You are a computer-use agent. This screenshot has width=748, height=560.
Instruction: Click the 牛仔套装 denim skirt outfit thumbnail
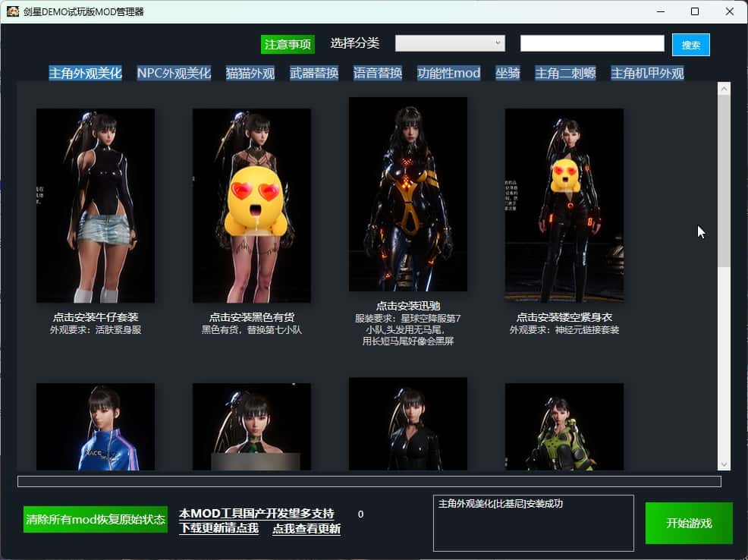96,206
